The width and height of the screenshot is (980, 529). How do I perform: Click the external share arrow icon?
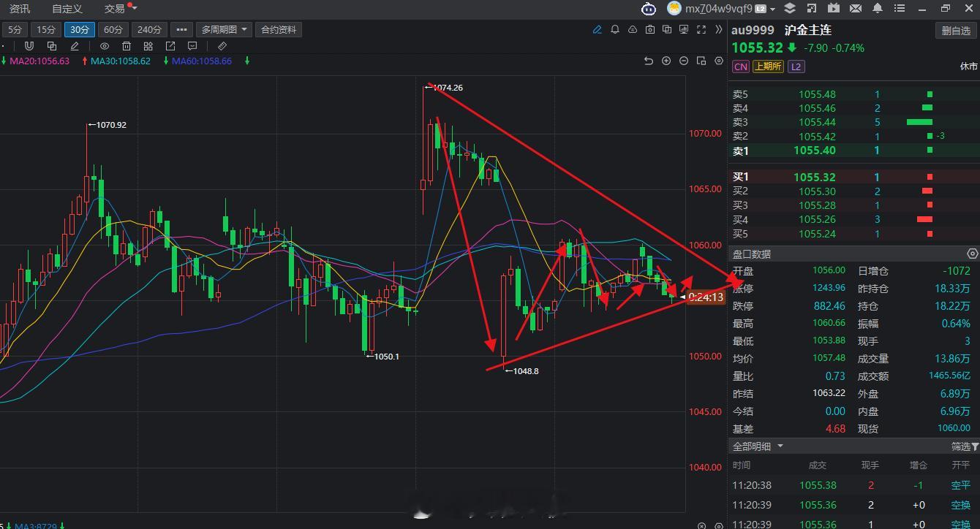(x=170, y=46)
